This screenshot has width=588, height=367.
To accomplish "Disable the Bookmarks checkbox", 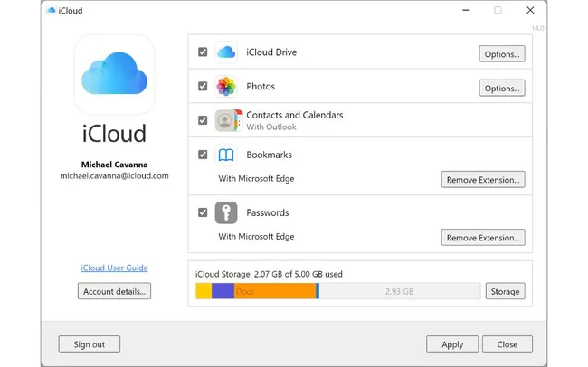I will click(x=203, y=155).
